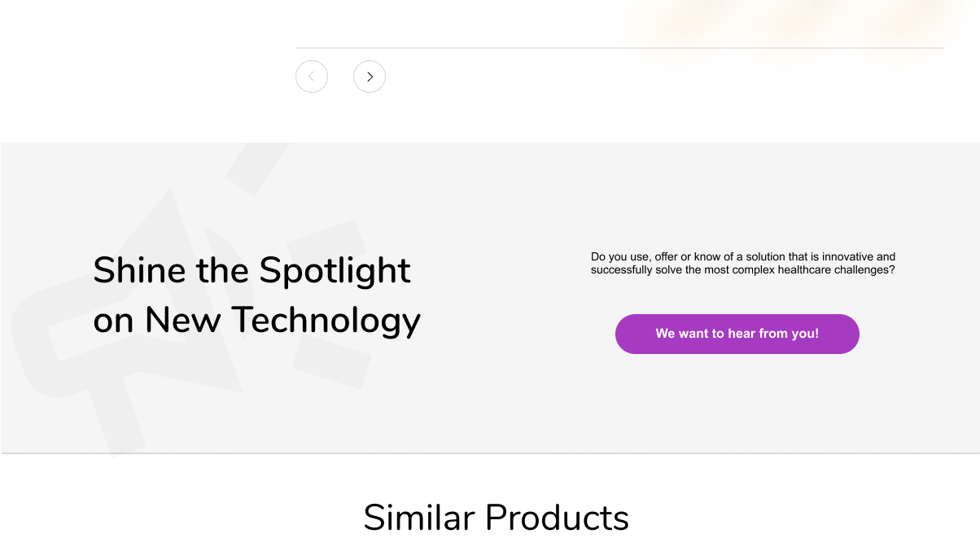Click the previous slide chevron button
980x551 pixels.
[x=312, y=77]
